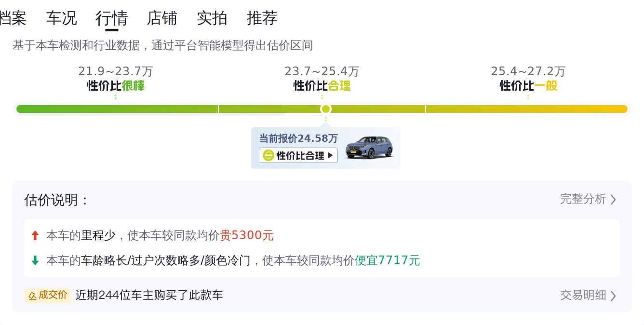Click the 当前报价24.58万 text
The height and width of the screenshot is (325, 644).
298,138
